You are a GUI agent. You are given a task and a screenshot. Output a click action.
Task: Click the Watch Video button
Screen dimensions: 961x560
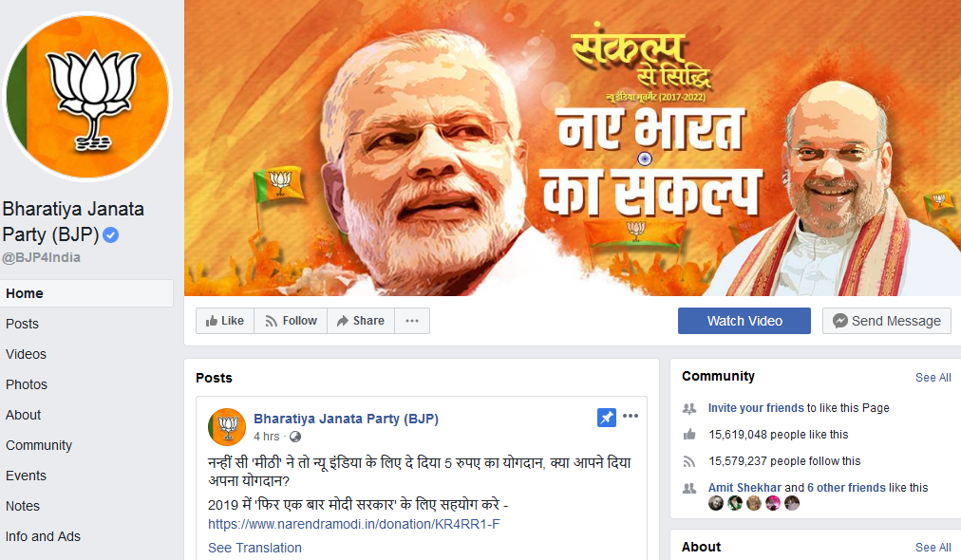tap(744, 321)
